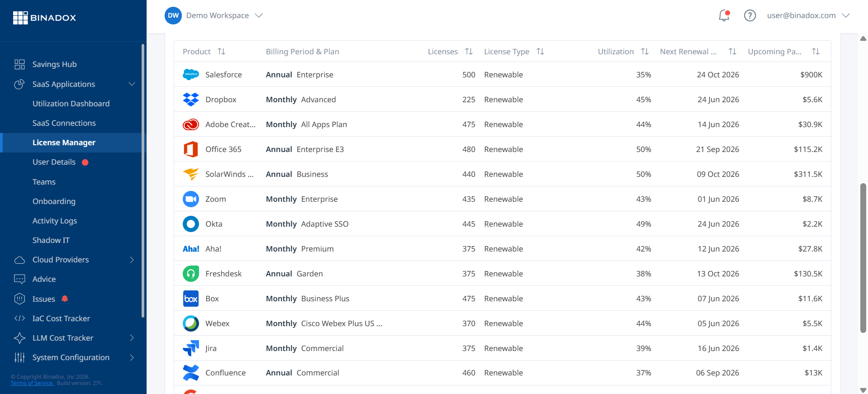
Task: Click Webex plan Cisco Webex Plus US
Action: pos(342,323)
